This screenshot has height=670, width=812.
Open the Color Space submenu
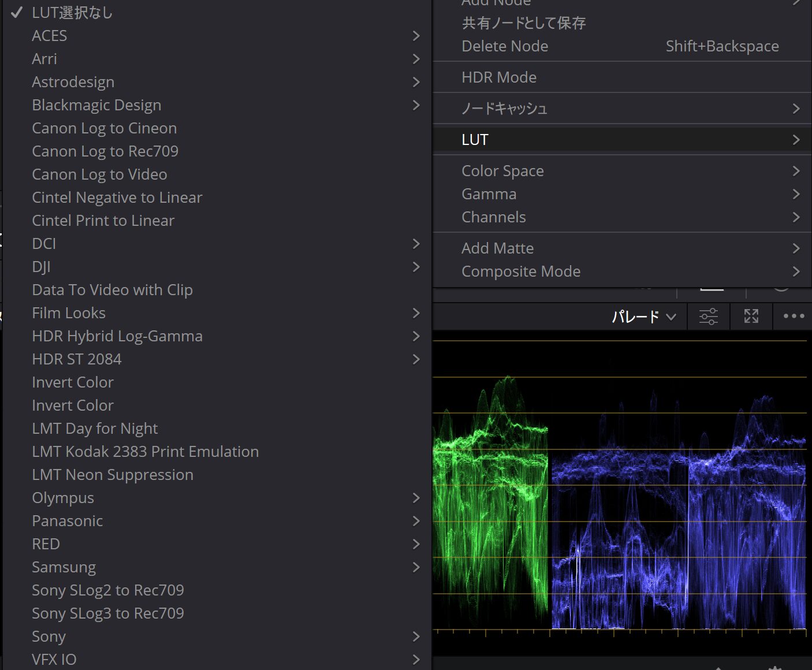point(622,171)
